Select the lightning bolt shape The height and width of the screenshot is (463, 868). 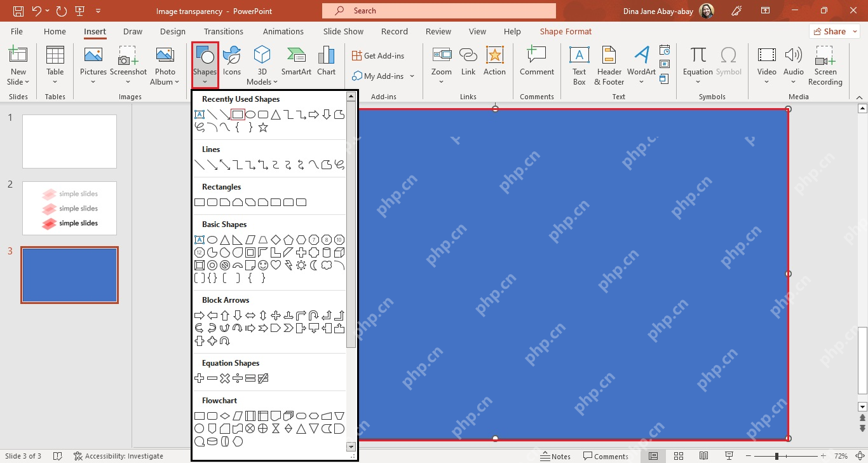click(288, 265)
